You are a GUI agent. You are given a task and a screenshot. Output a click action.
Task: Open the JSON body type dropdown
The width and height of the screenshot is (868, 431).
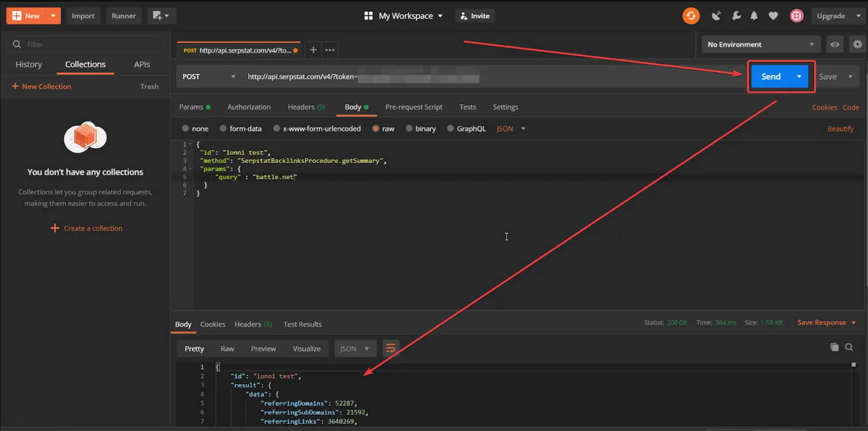(511, 128)
